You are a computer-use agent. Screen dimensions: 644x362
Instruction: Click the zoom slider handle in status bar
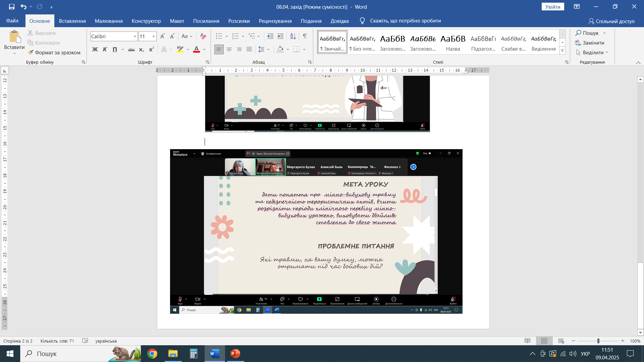[598, 341]
